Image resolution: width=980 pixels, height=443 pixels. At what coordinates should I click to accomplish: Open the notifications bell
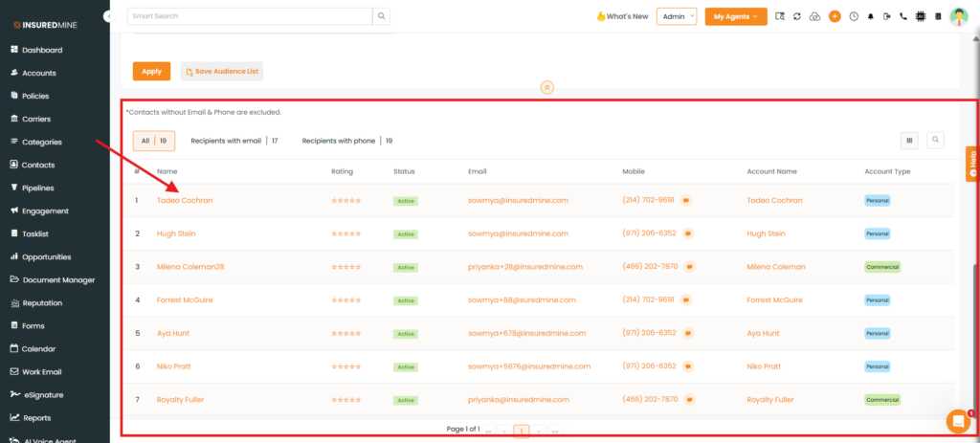pyautogui.click(x=871, y=16)
